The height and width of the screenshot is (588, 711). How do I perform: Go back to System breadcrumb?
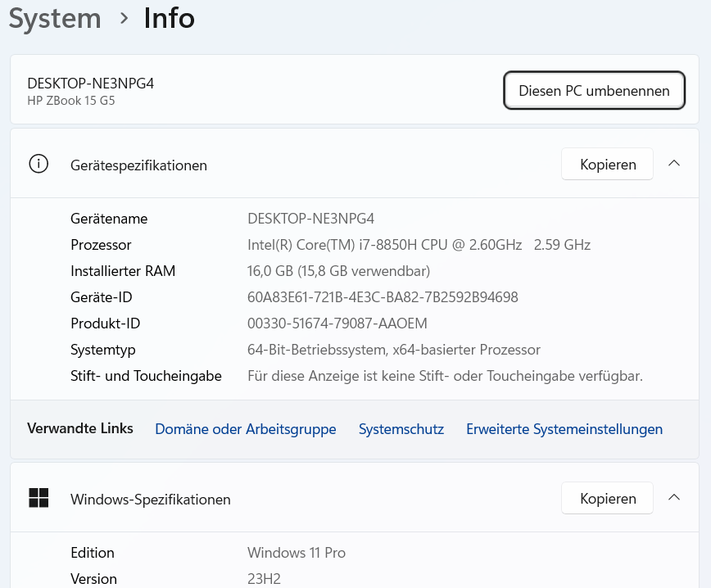click(x=55, y=19)
